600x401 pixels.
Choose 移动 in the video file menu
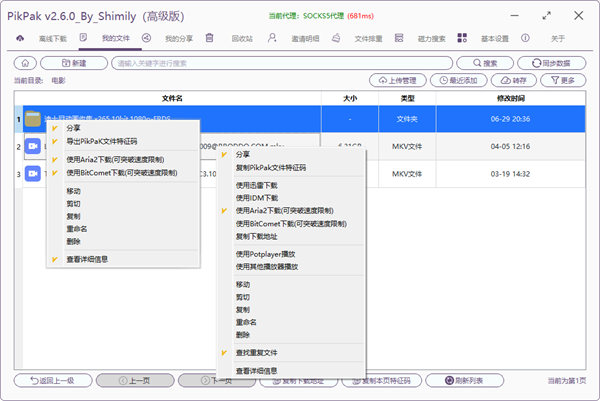click(291, 285)
